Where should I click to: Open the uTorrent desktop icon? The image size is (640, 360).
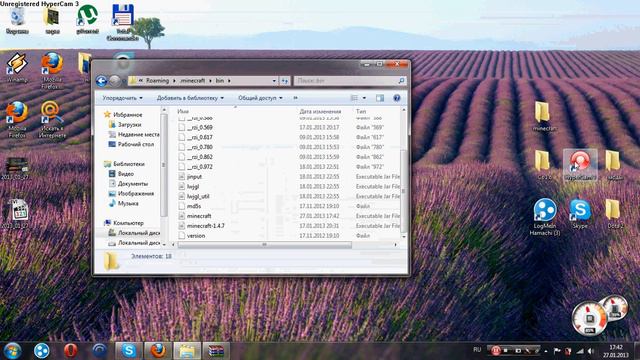tap(87, 20)
